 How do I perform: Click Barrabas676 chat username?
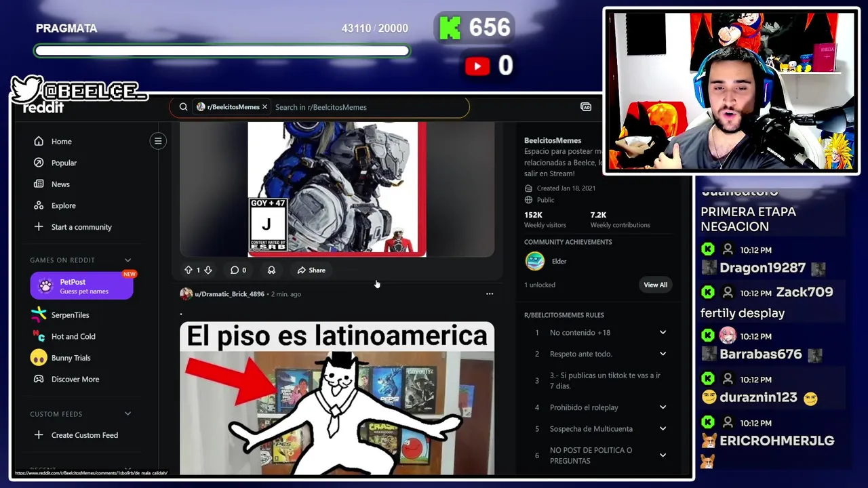pyautogui.click(x=760, y=354)
